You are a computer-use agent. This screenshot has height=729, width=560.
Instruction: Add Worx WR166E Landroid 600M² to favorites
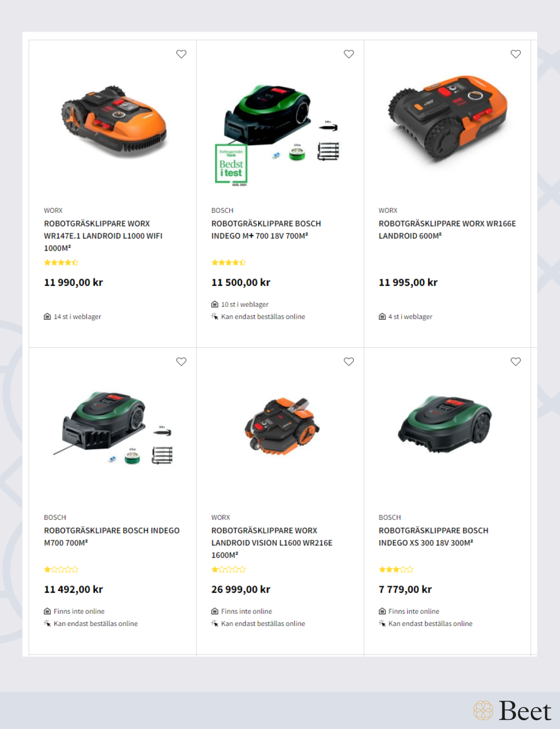pyautogui.click(x=516, y=54)
